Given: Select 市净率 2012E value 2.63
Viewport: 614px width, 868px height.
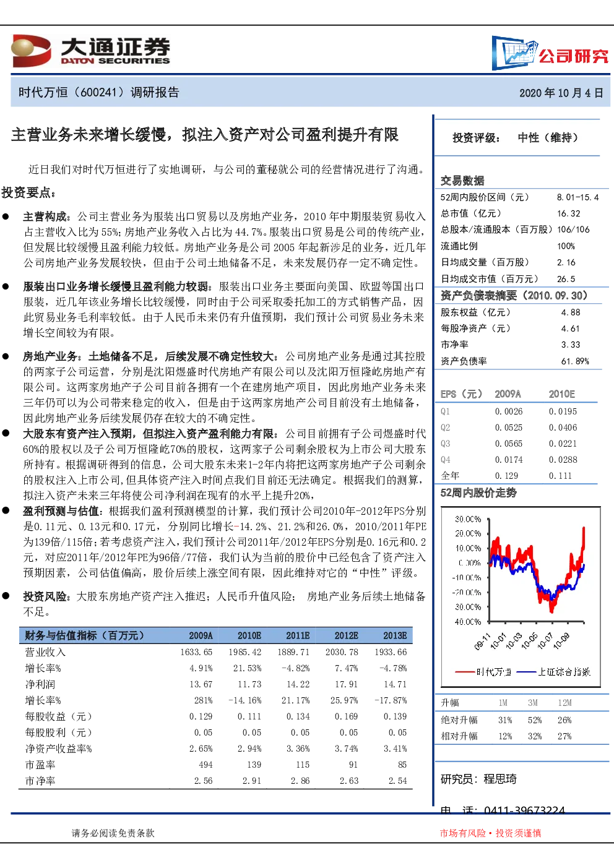Looking at the screenshot, I should click(349, 781).
